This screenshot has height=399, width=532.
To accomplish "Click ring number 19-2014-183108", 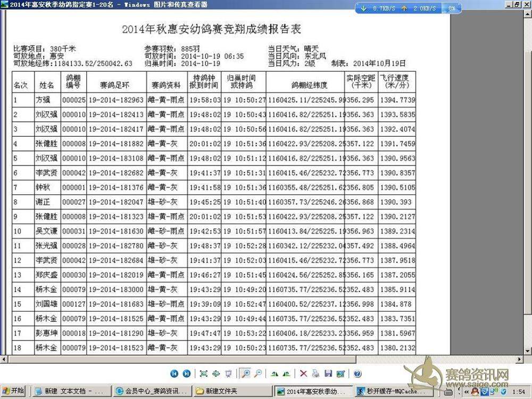I will 116,159.
